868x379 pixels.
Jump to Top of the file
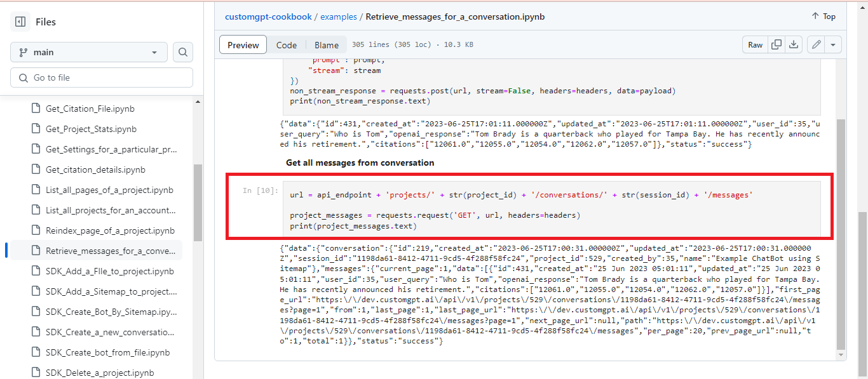click(x=823, y=16)
